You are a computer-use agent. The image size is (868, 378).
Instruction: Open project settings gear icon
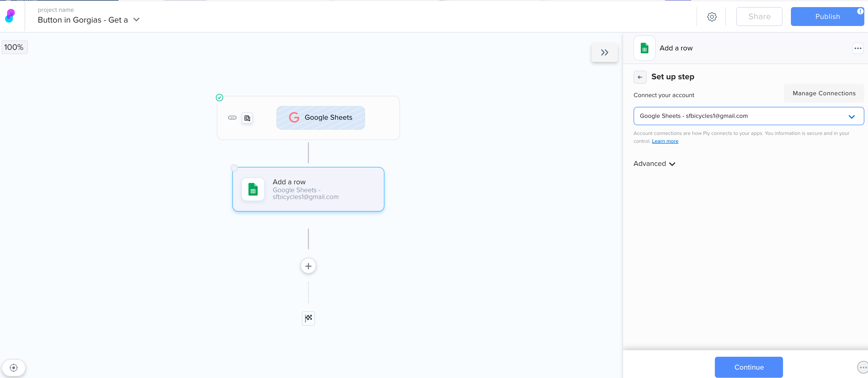[712, 17]
